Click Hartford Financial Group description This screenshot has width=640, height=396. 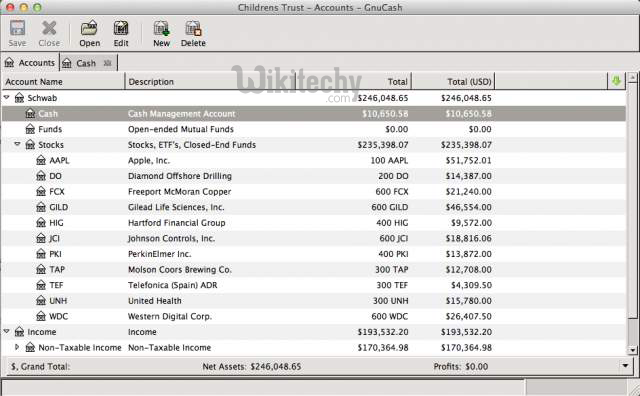176,223
